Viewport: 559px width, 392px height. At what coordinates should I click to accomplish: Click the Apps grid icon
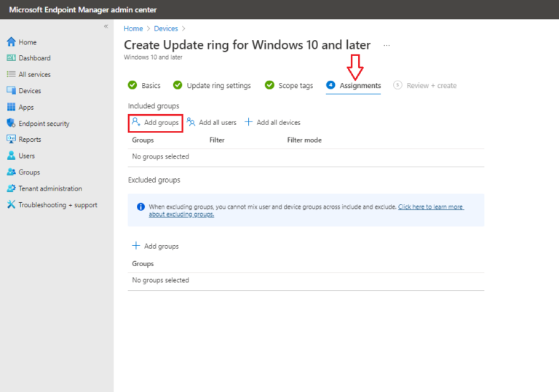11,107
